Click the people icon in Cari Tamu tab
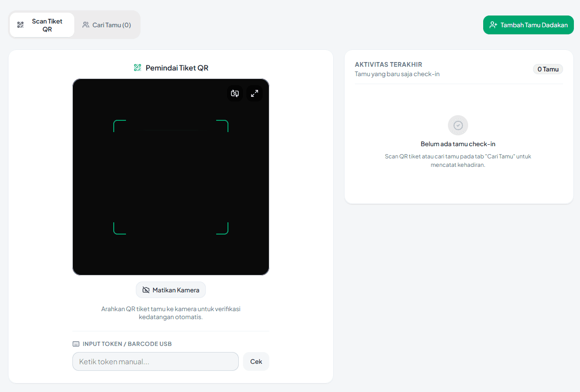This screenshot has width=580, height=392. pos(86,25)
